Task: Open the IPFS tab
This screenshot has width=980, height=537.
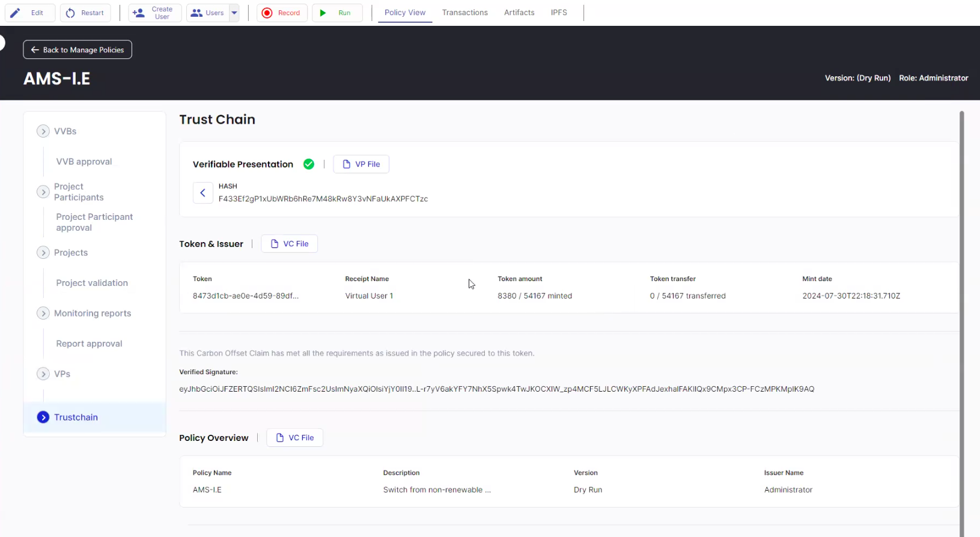Action: (x=559, y=13)
